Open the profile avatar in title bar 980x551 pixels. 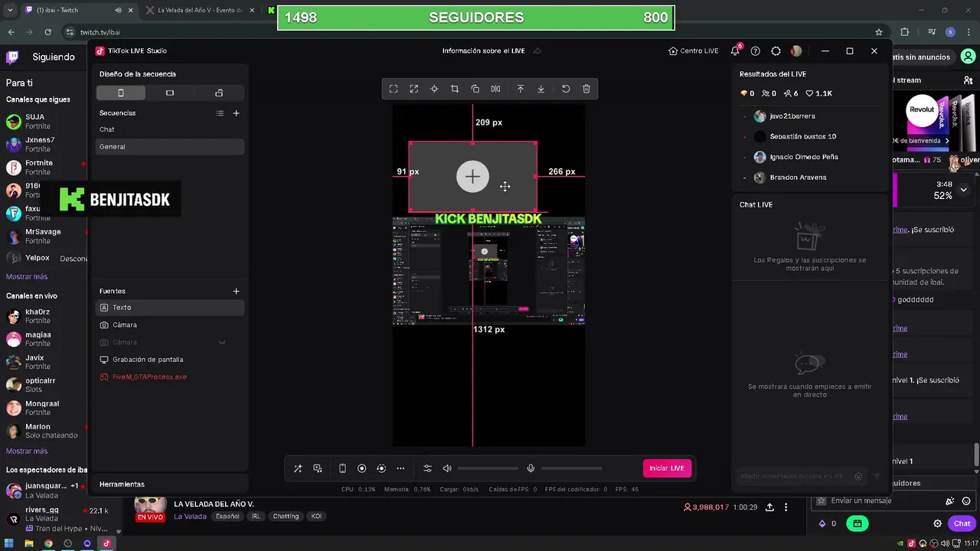[x=796, y=51]
